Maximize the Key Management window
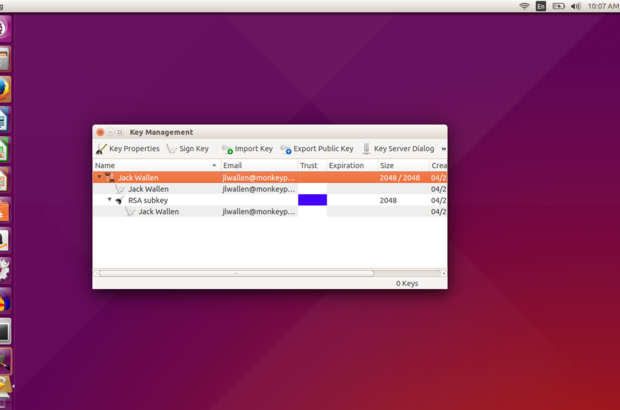The image size is (620, 410). click(119, 132)
